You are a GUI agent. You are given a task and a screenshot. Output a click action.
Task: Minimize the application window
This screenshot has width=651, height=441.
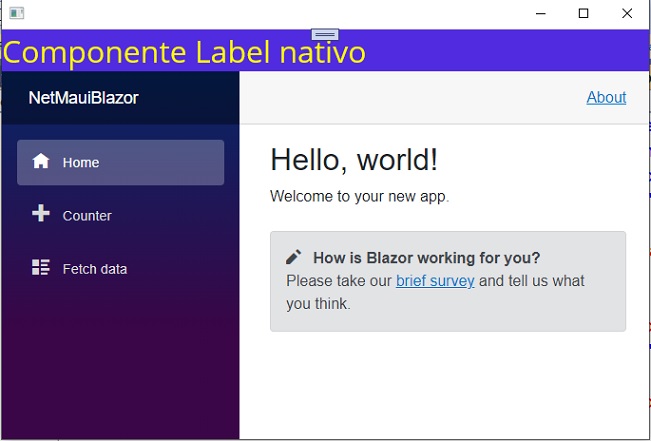click(541, 14)
